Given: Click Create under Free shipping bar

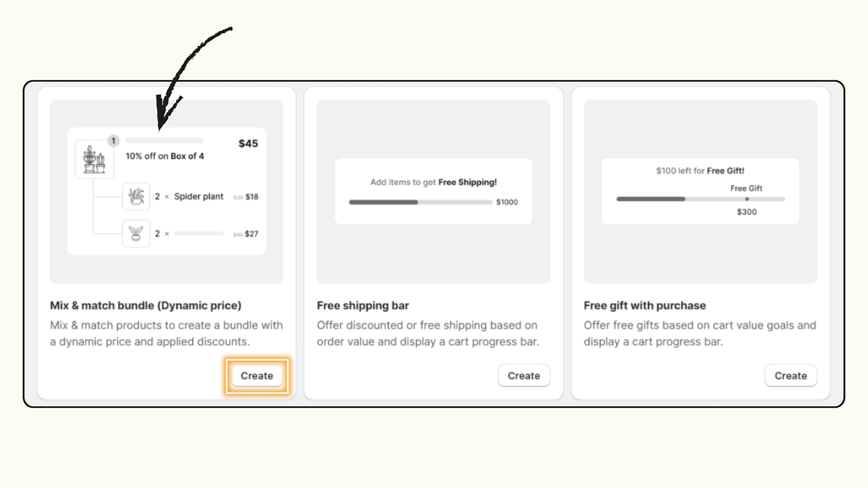Looking at the screenshot, I should click(x=524, y=375).
